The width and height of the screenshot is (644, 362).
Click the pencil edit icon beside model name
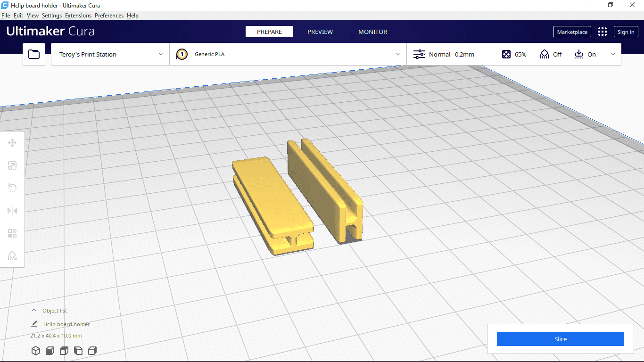coord(34,324)
